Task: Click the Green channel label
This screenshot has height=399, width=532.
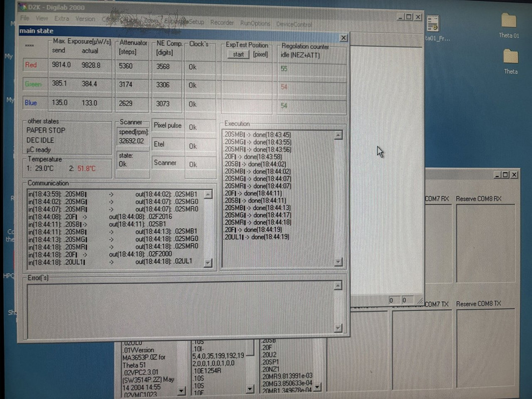Action: tap(33, 84)
